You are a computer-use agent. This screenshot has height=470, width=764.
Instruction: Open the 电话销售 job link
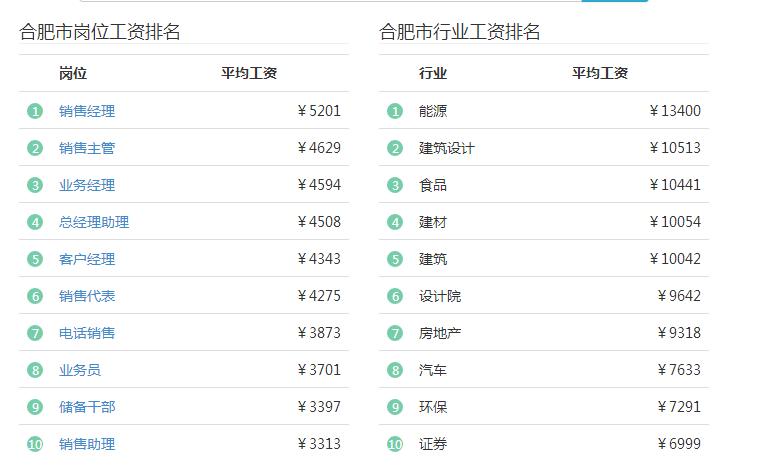[87, 333]
